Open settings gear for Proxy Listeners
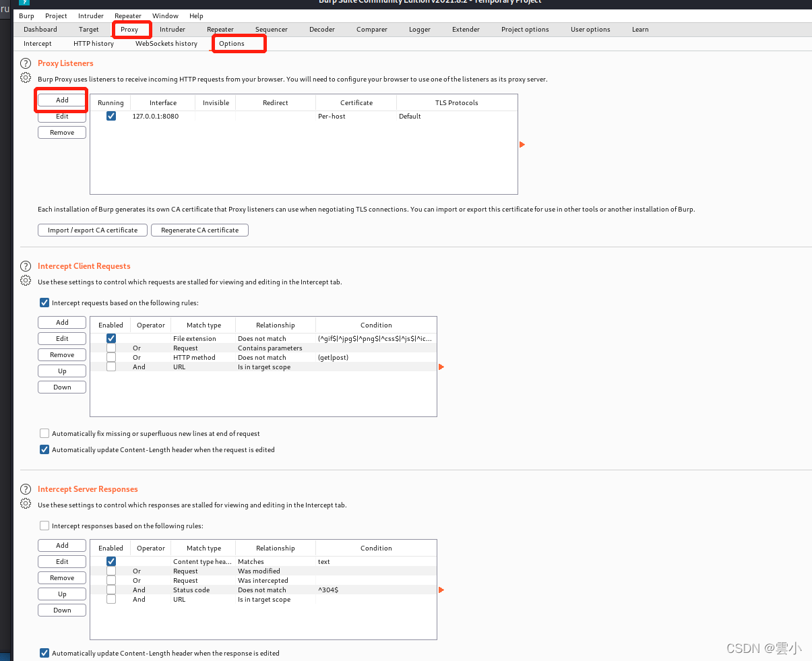The height and width of the screenshot is (661, 812). (26, 78)
